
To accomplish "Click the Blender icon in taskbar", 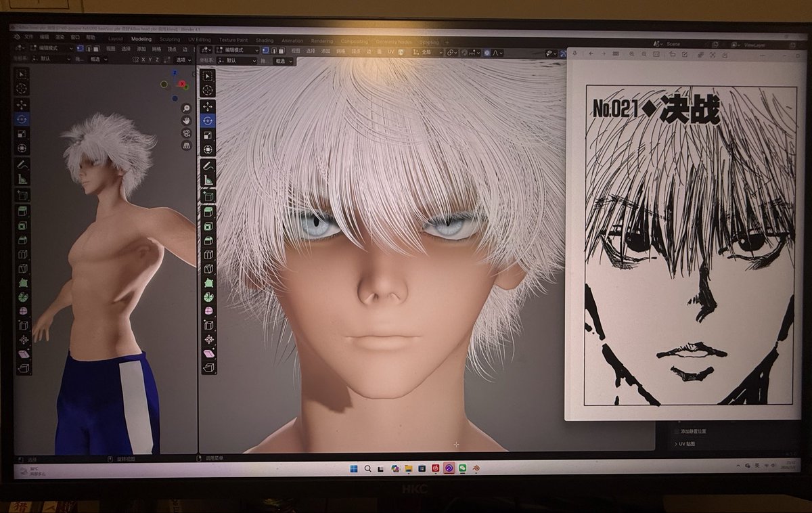I will 477,468.
